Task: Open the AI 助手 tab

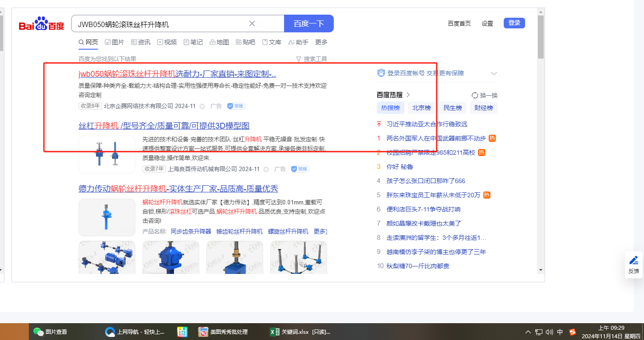Action: tap(298, 43)
